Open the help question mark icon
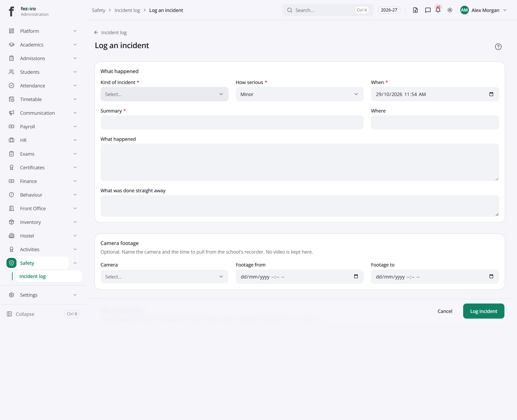The image size is (517, 420). point(498,47)
